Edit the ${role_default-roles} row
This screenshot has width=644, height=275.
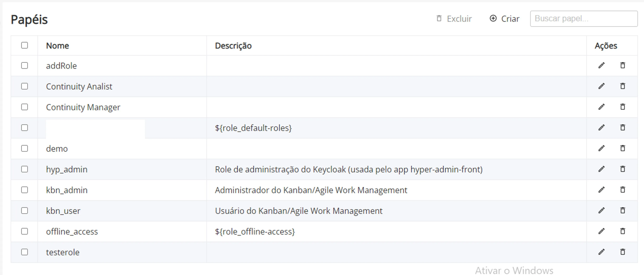click(602, 128)
